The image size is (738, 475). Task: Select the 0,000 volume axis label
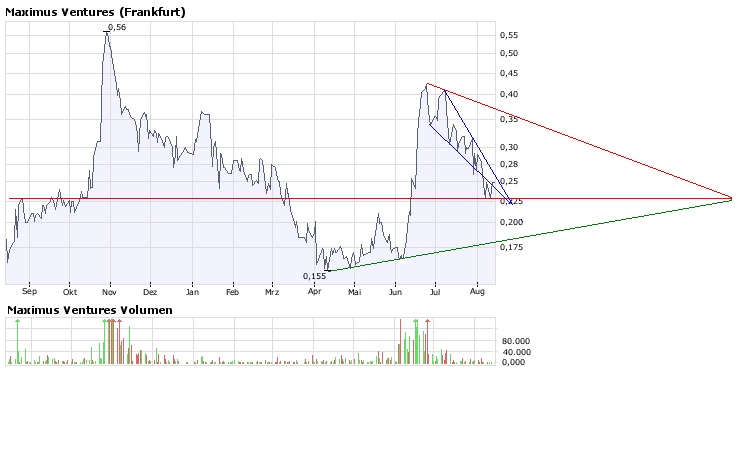[513, 362]
